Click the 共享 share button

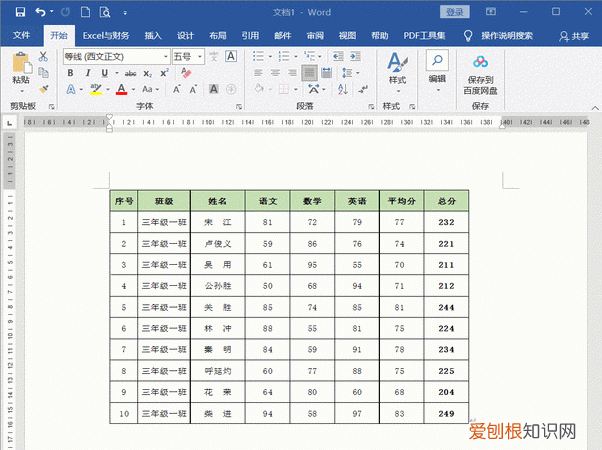pyautogui.click(x=574, y=36)
